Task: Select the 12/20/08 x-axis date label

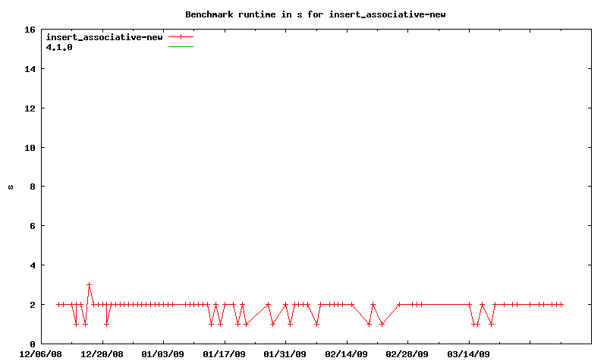Action: 102,353
